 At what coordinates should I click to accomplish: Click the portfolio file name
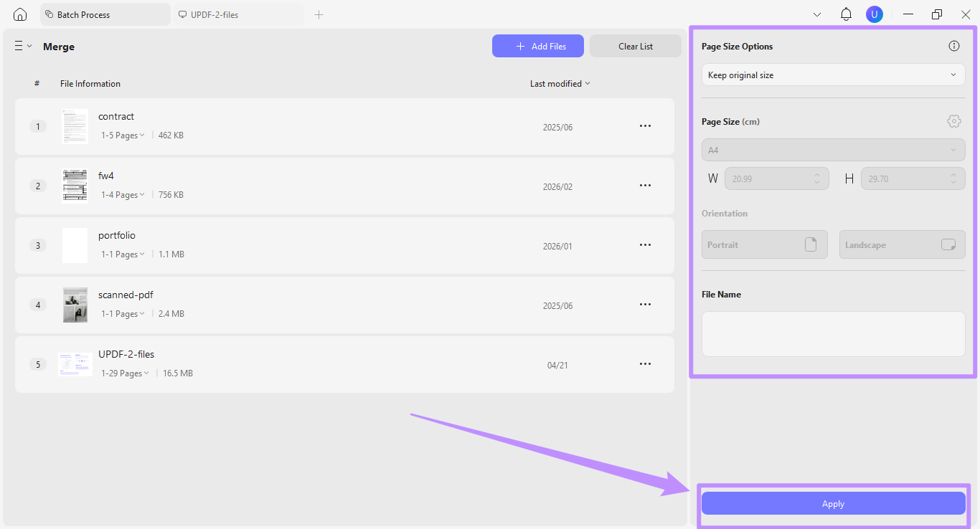[x=117, y=235]
